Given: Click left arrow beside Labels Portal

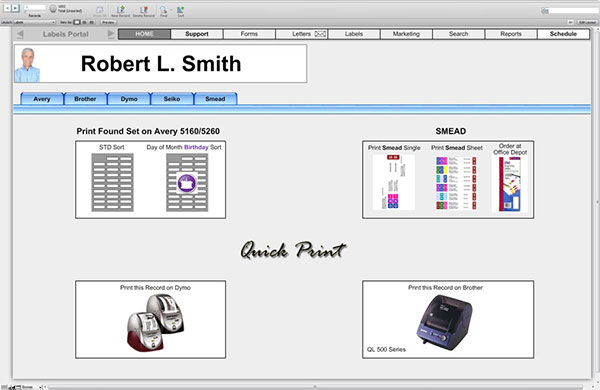Looking at the screenshot, I should point(20,34).
